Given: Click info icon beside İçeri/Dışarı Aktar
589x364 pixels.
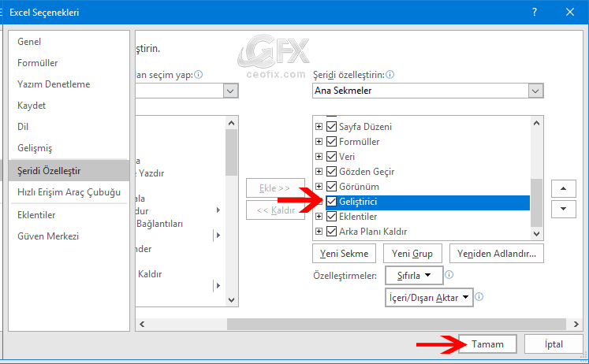Looking at the screenshot, I should 479,297.
